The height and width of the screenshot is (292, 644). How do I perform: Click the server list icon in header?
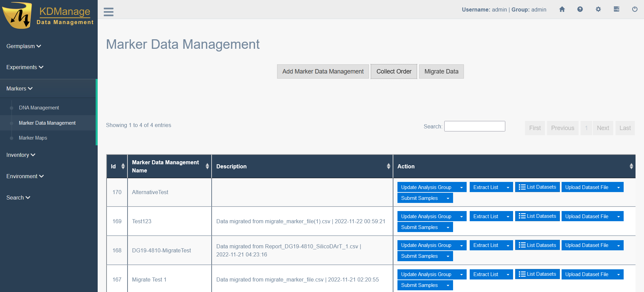617,9
